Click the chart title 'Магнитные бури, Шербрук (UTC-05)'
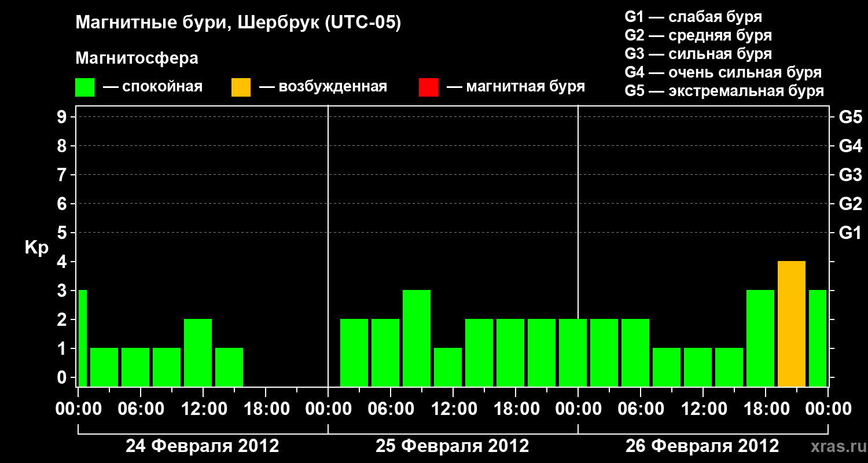The image size is (868, 463). pyautogui.click(x=238, y=23)
